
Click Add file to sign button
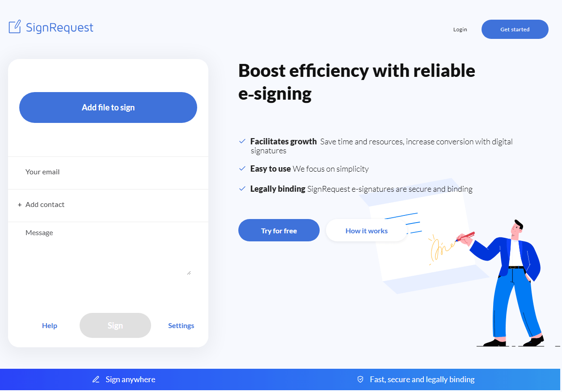(108, 107)
